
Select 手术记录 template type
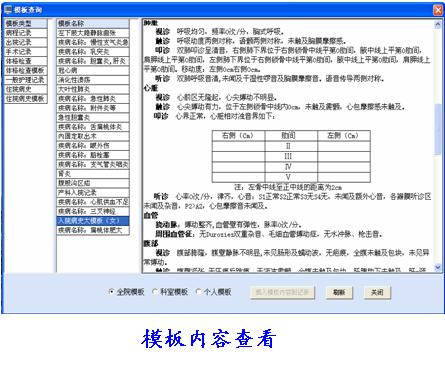(x=26, y=52)
